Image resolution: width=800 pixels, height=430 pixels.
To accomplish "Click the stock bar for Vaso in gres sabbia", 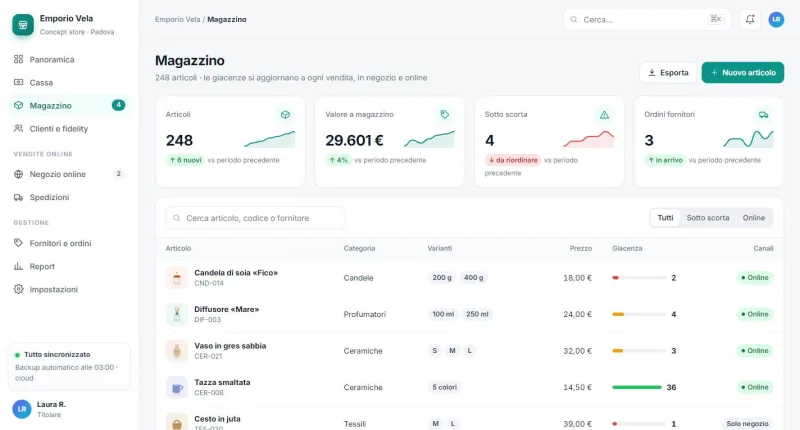I will (639, 351).
